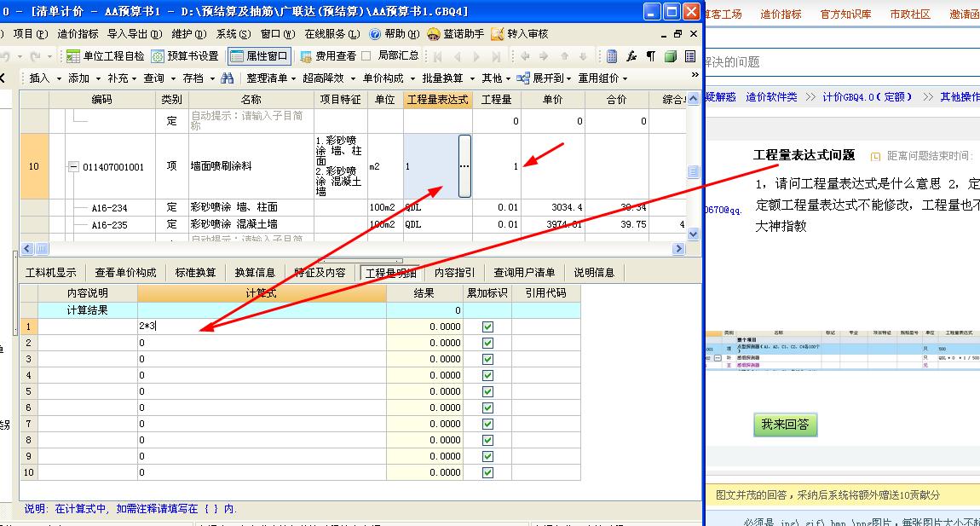
Task: Click the 帮助 help icon
Action: click(x=375, y=34)
